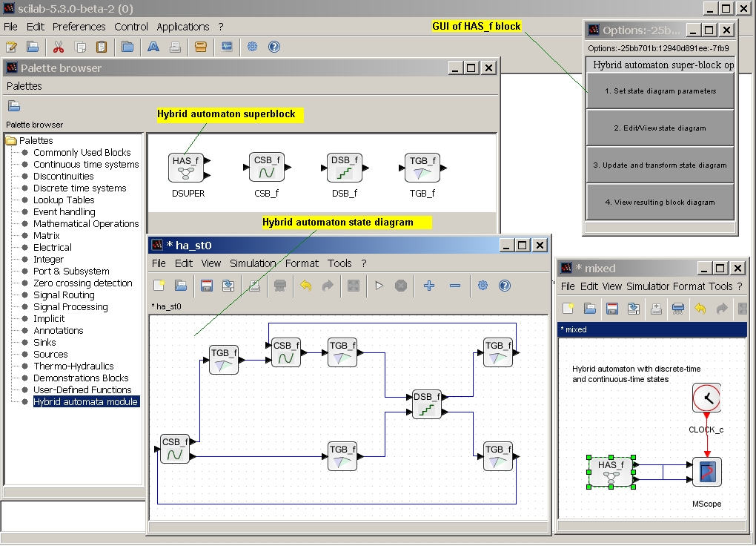Click the gear setup icon in ha_st0 toolbar
Viewport: 756px width, 546px height.
(483, 286)
